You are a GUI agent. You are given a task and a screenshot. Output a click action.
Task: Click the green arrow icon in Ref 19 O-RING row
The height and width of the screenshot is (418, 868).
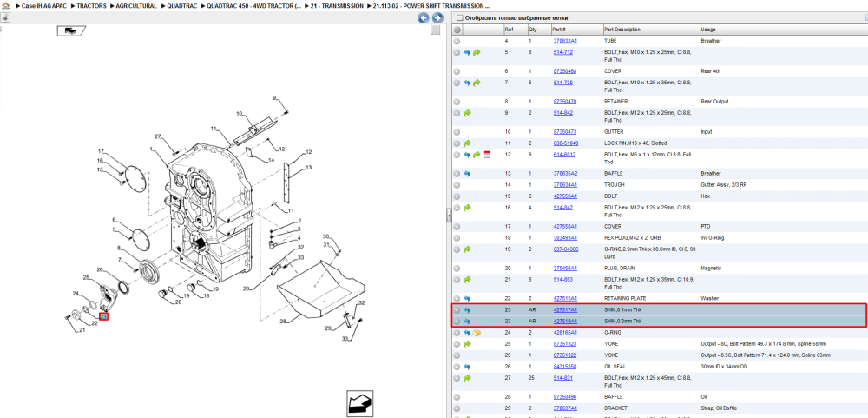coord(467,249)
